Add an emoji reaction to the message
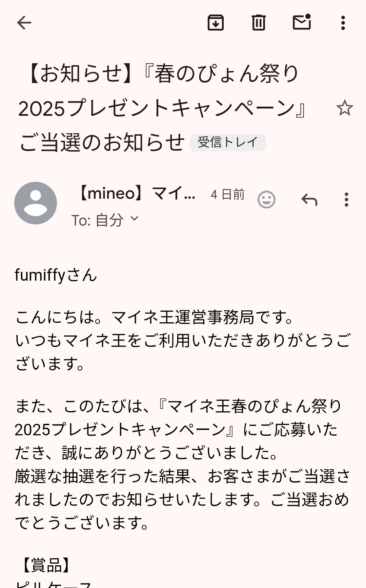The height and width of the screenshot is (588, 366). click(x=266, y=200)
